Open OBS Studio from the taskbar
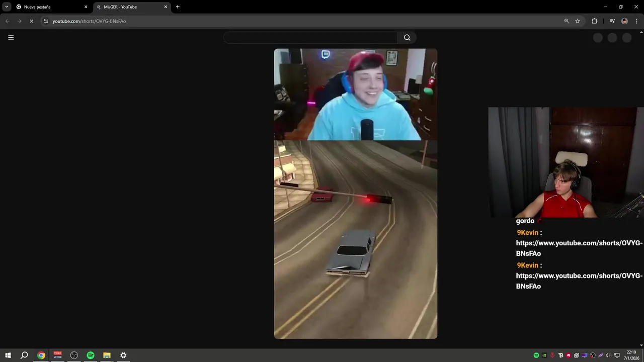 (x=74, y=355)
